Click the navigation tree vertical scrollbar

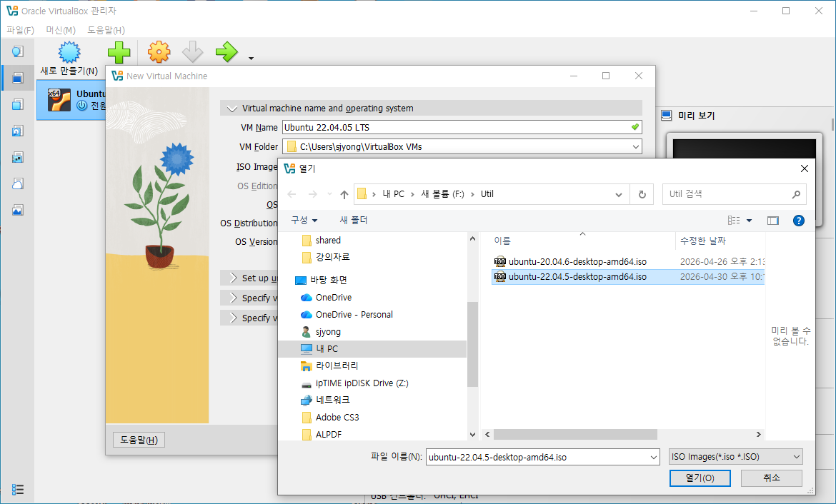[x=472, y=344]
